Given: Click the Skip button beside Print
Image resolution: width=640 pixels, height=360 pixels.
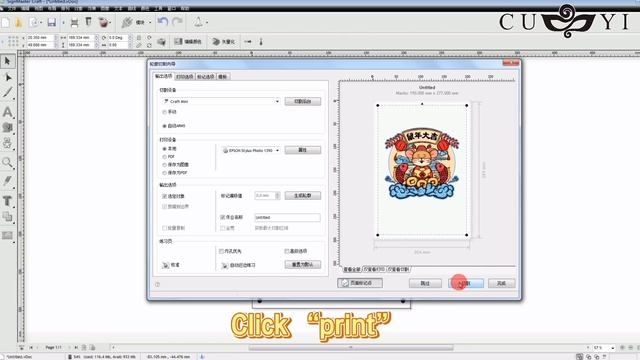Looking at the screenshot, I should point(425,283).
